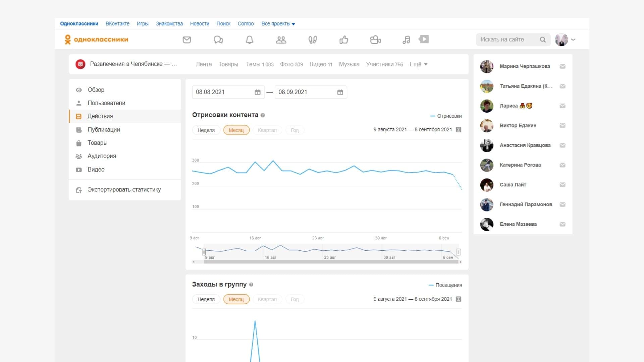Expand the Все проекты dropdown

[278, 24]
